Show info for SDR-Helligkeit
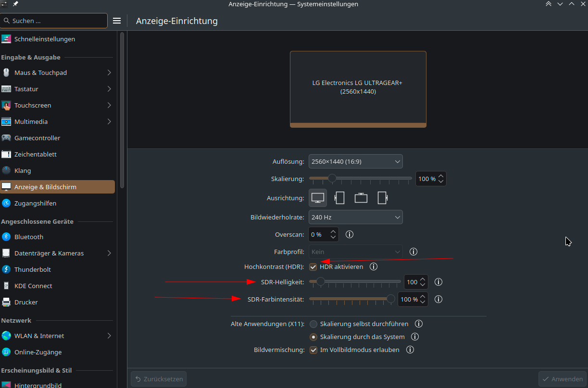The height and width of the screenshot is (388, 588). click(x=438, y=282)
